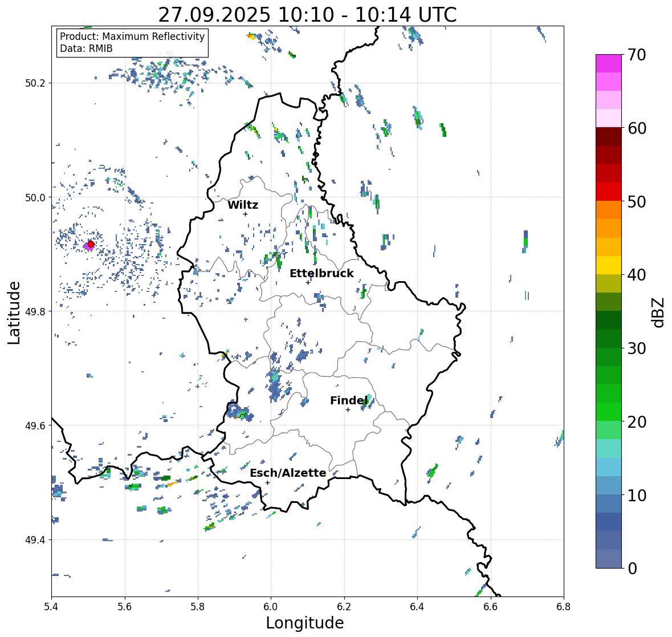Click the longitude tick label 6.0
672x637 pixels.
tap(271, 606)
